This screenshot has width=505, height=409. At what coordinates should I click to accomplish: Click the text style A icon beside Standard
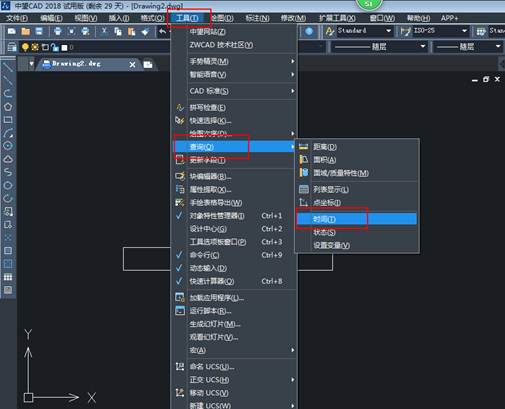[330, 31]
